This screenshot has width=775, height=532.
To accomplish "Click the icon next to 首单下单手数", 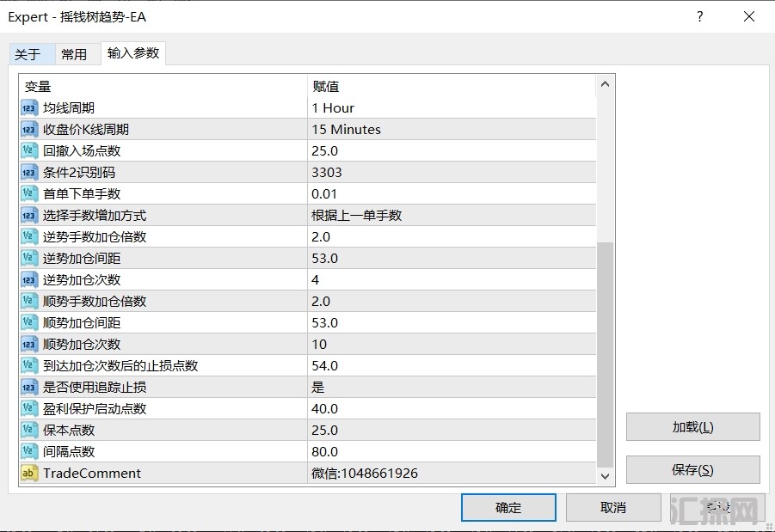I will (x=29, y=194).
